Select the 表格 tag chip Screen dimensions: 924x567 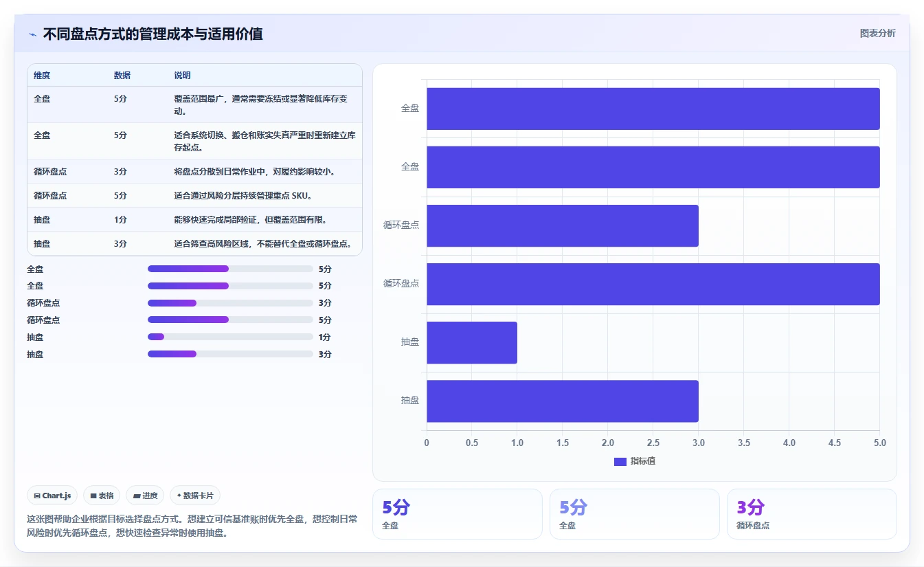point(102,496)
